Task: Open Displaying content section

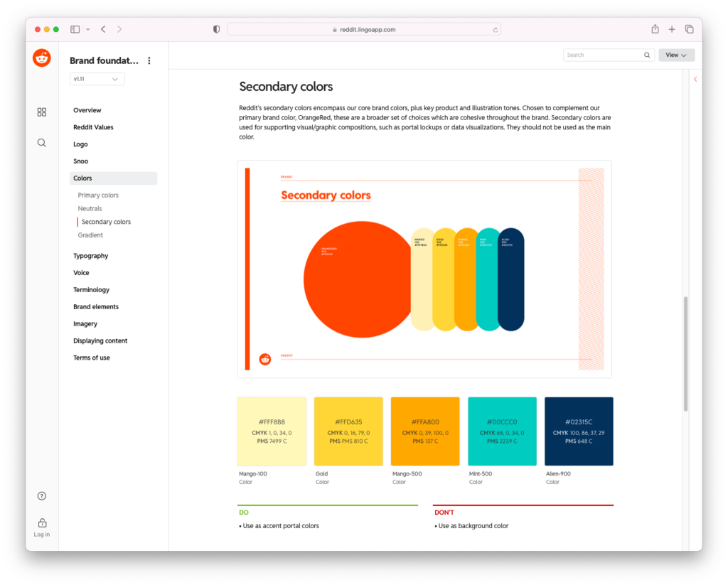Action: [x=100, y=340]
